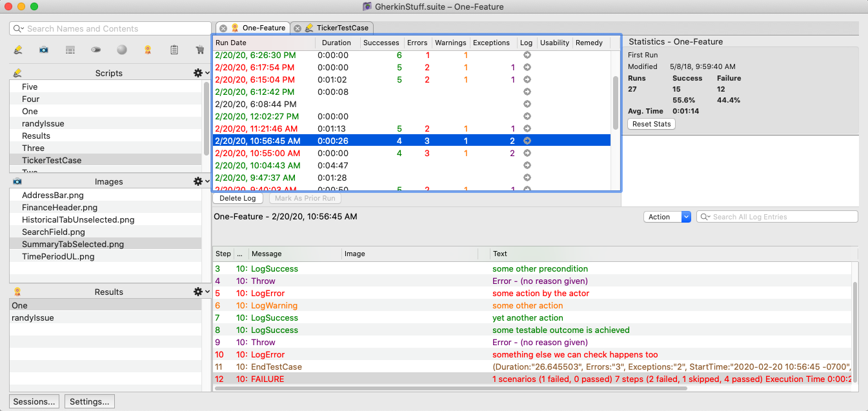Image resolution: width=868 pixels, height=411 pixels.
Task: Open log arrow for 6:15:04 PM run
Action: [x=527, y=80]
